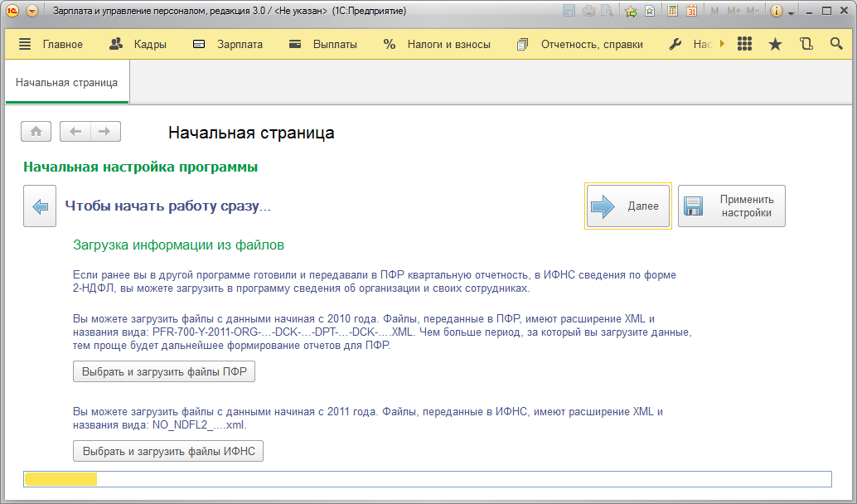Image resolution: width=857 pixels, height=504 pixels.
Task: Go back with the left arrow wizard button
Action: tap(40, 206)
